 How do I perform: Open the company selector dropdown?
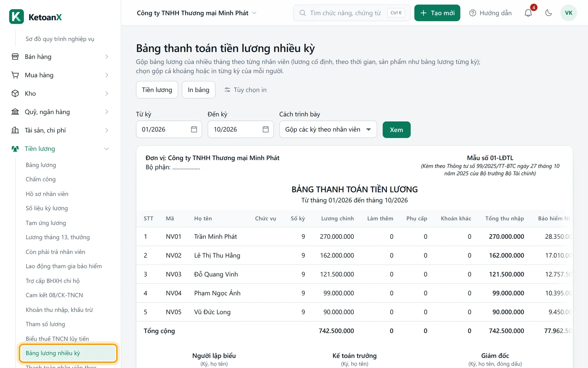197,13
